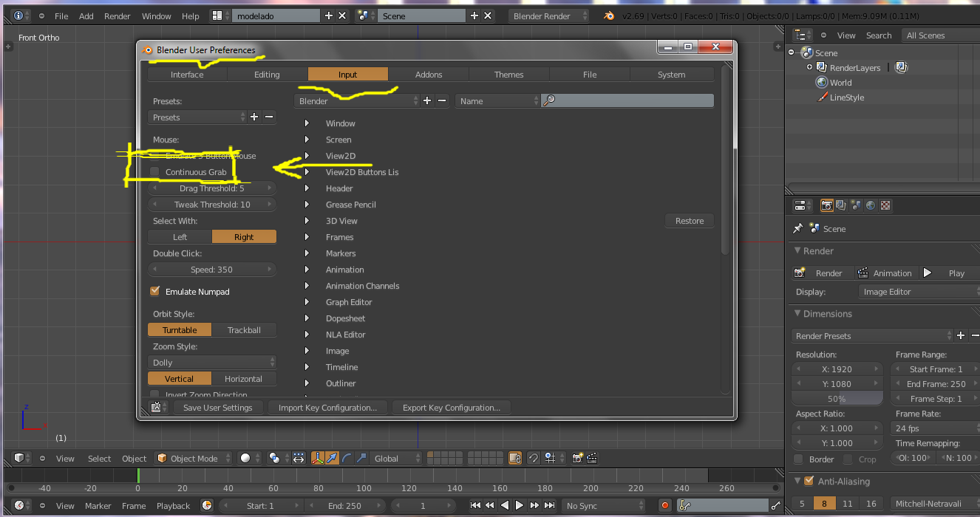Viewport: 980px width, 517px height.
Task: Expand the Window keymap category
Action: [307, 123]
